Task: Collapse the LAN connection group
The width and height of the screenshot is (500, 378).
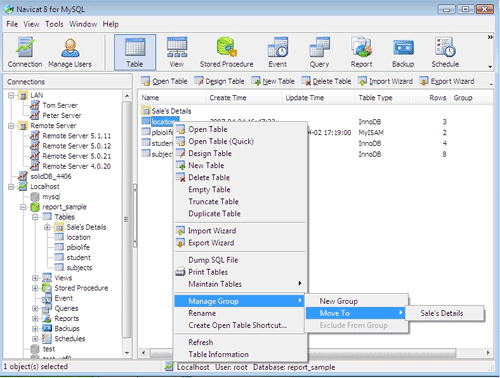Action: pyautogui.click(x=11, y=96)
